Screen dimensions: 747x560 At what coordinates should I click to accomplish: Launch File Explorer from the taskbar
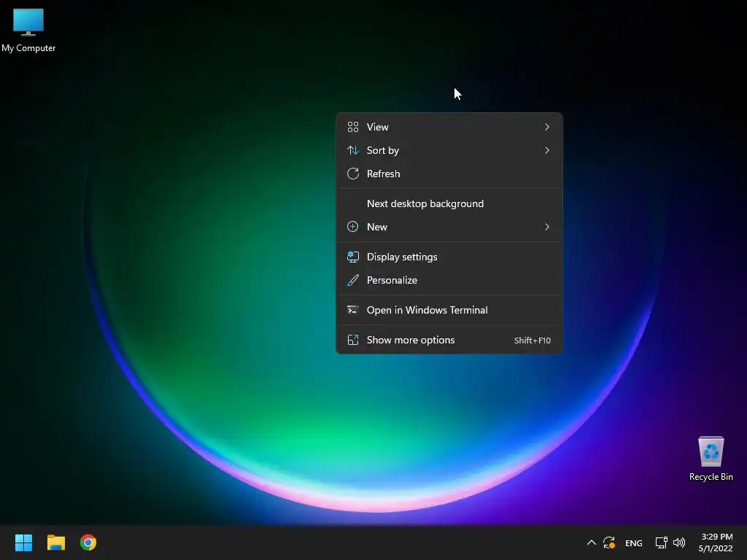[55, 542]
